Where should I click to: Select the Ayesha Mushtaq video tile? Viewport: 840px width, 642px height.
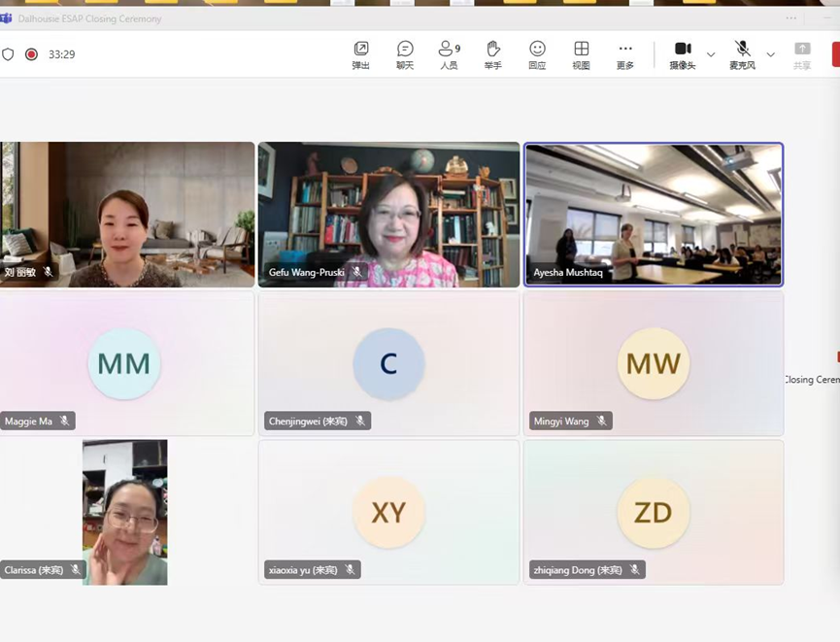click(x=654, y=214)
